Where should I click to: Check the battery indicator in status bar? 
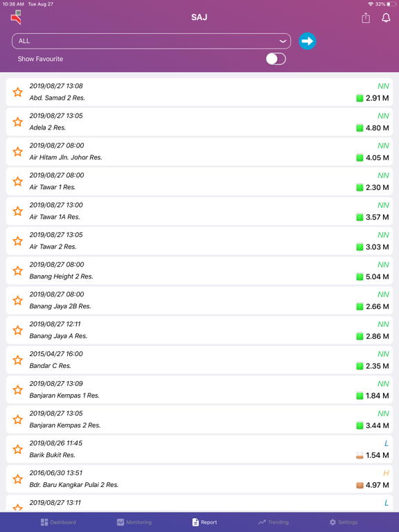pos(391,4)
